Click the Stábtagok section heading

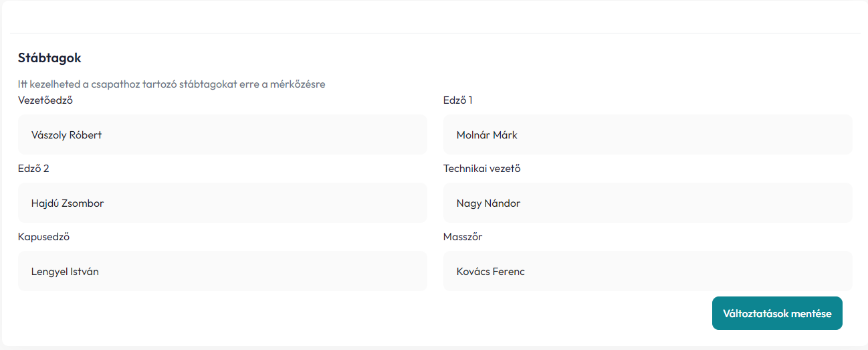(49, 58)
